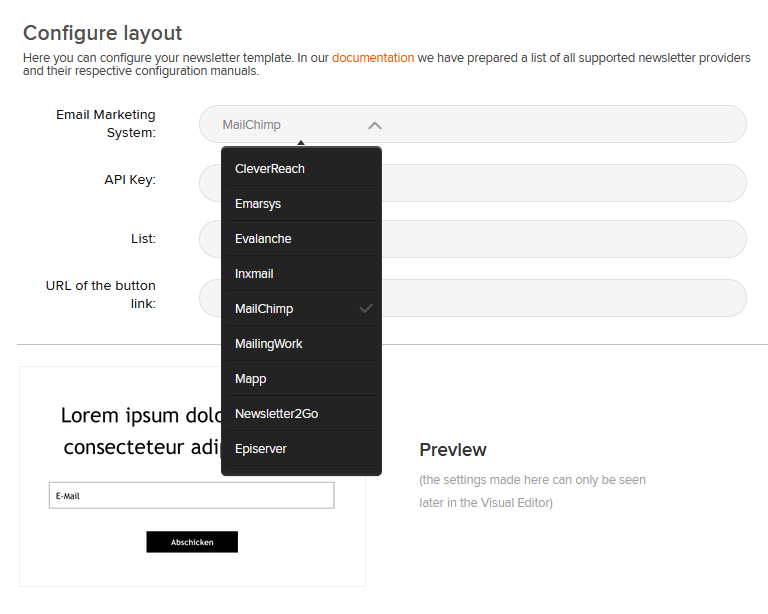This screenshot has width=768, height=614.
Task: Select Inxmail from the dropdown
Action: [301, 274]
